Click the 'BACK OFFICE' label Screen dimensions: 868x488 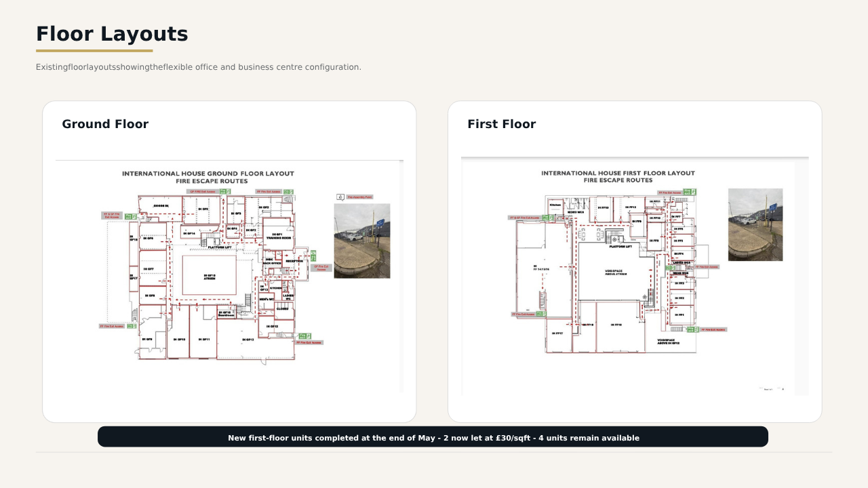(x=272, y=263)
